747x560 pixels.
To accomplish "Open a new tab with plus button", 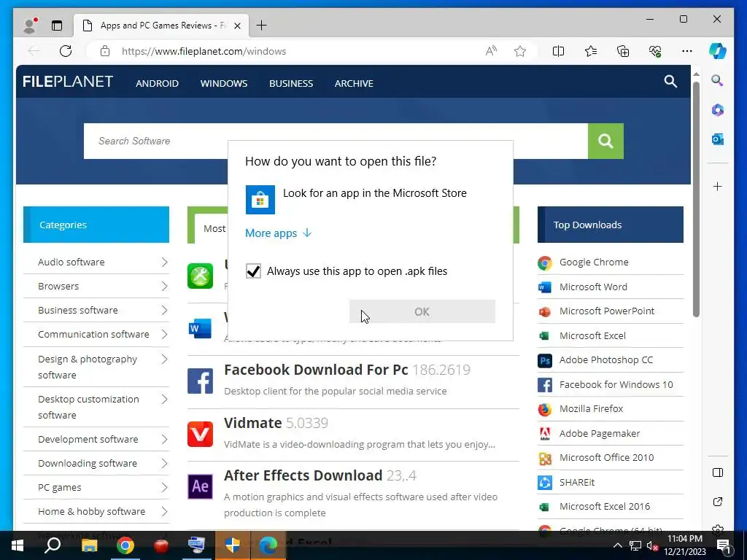I will [262, 26].
